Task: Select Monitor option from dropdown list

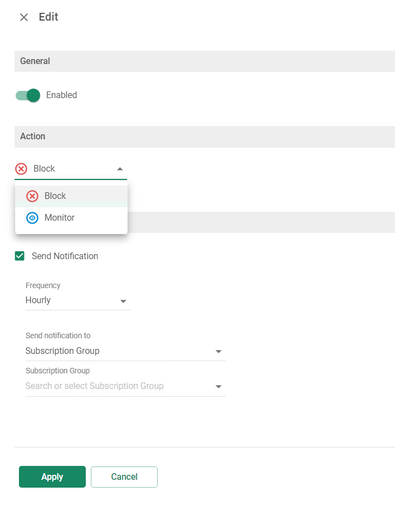Action: pyautogui.click(x=71, y=218)
